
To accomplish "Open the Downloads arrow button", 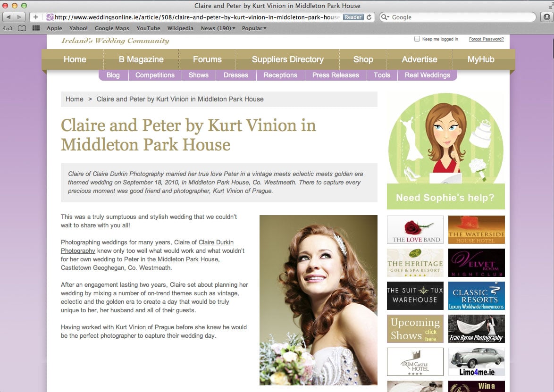I will [546, 17].
